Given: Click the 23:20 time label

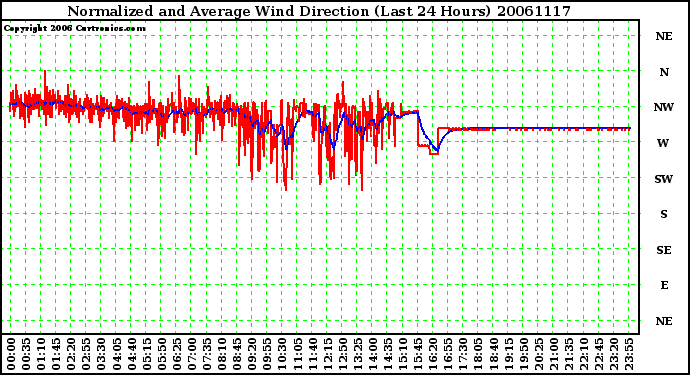Looking at the screenshot, I should (x=614, y=354).
